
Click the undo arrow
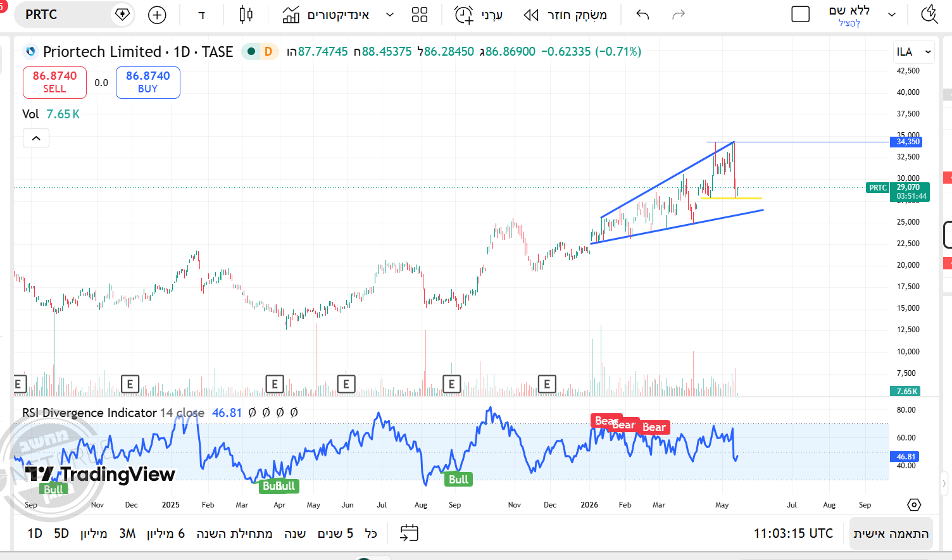pyautogui.click(x=642, y=15)
